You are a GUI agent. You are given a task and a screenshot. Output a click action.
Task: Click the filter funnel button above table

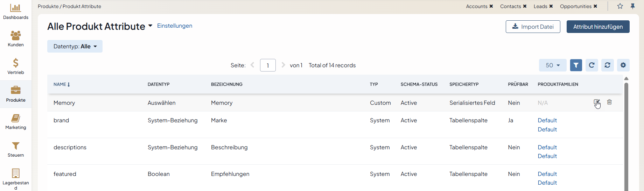pos(576,65)
